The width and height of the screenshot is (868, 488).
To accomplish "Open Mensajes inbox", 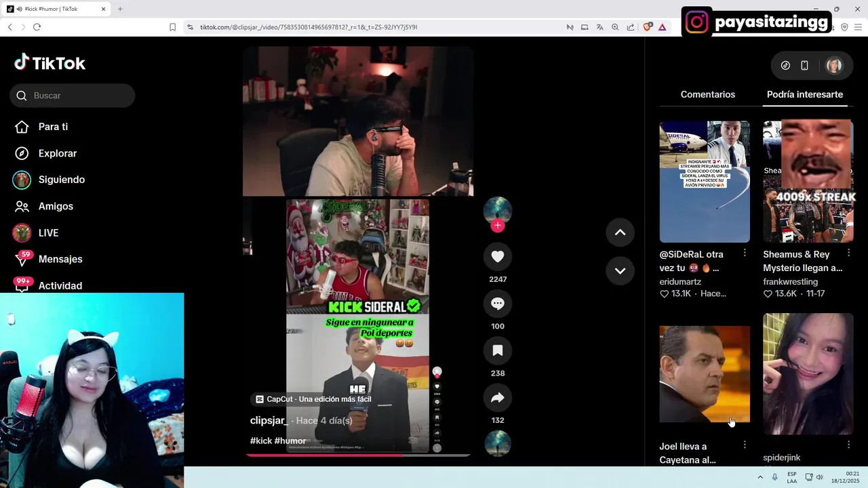I will coord(47,259).
